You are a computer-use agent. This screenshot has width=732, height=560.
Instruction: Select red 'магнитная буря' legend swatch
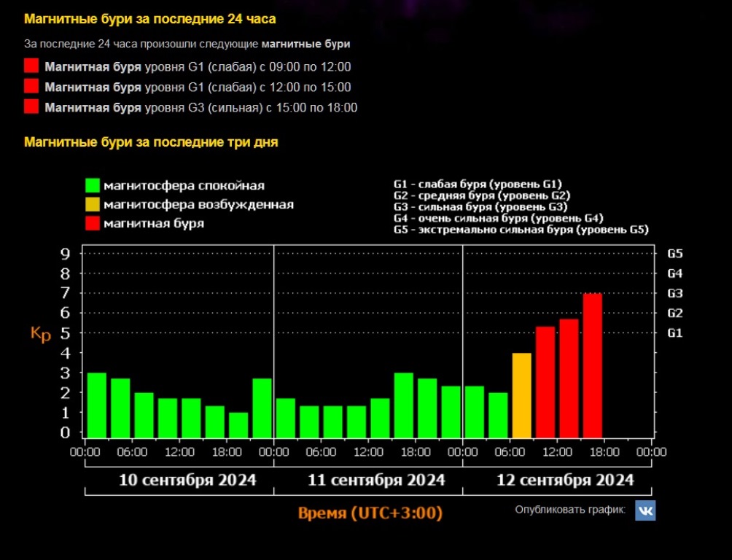pos(92,223)
